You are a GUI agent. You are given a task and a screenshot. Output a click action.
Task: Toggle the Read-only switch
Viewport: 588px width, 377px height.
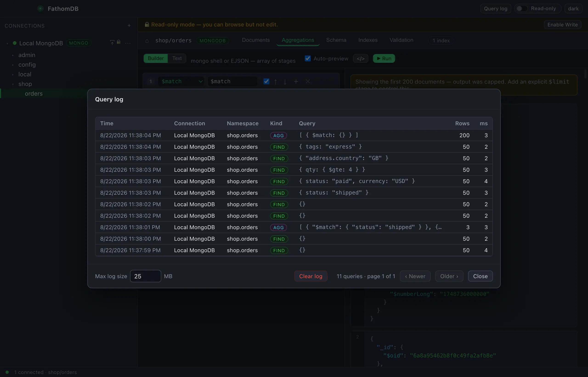point(521,9)
